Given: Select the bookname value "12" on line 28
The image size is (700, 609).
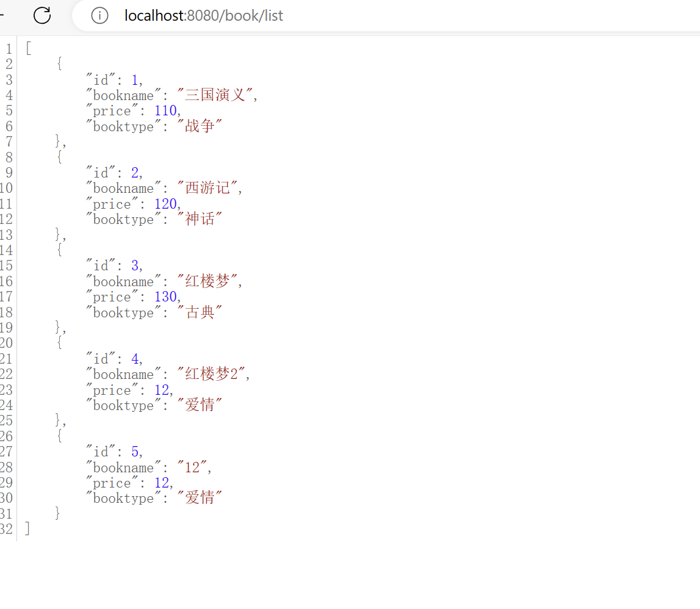Looking at the screenshot, I should click(192, 467).
